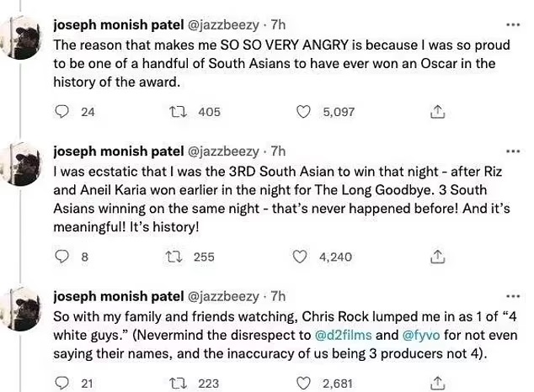
Task: Click the 7h timestamp on the third tweet
Action: tap(279, 296)
